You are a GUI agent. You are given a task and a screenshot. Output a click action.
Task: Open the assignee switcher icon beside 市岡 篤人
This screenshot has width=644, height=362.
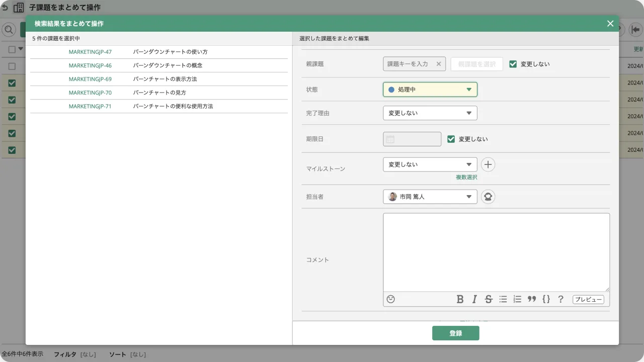pyautogui.click(x=488, y=197)
